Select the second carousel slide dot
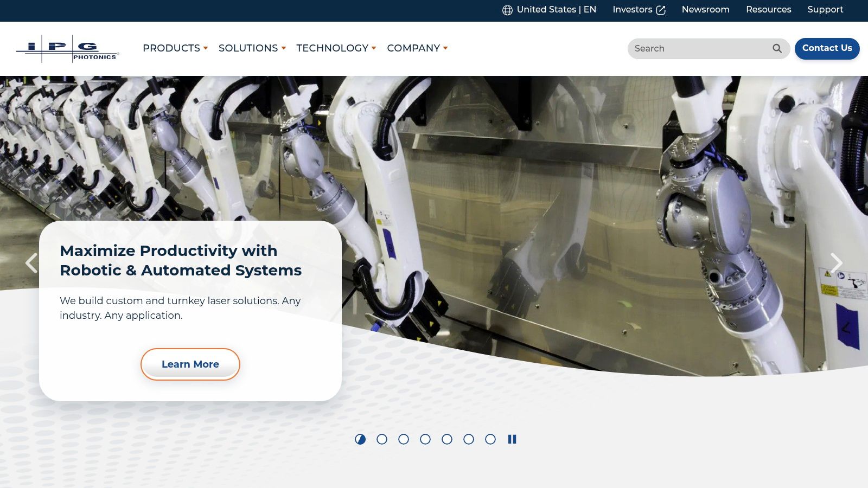The height and width of the screenshot is (488, 868). tap(382, 439)
